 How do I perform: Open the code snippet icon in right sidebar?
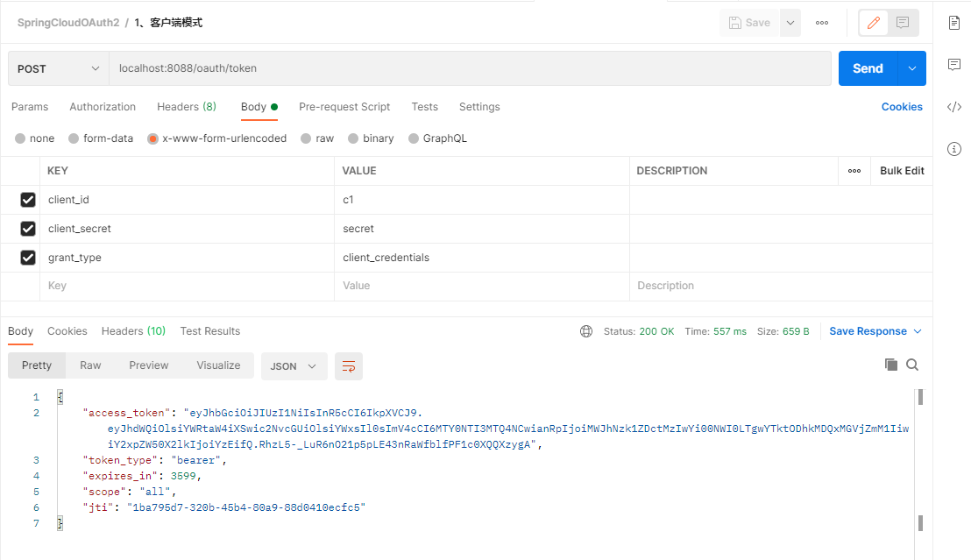pyautogui.click(x=954, y=107)
